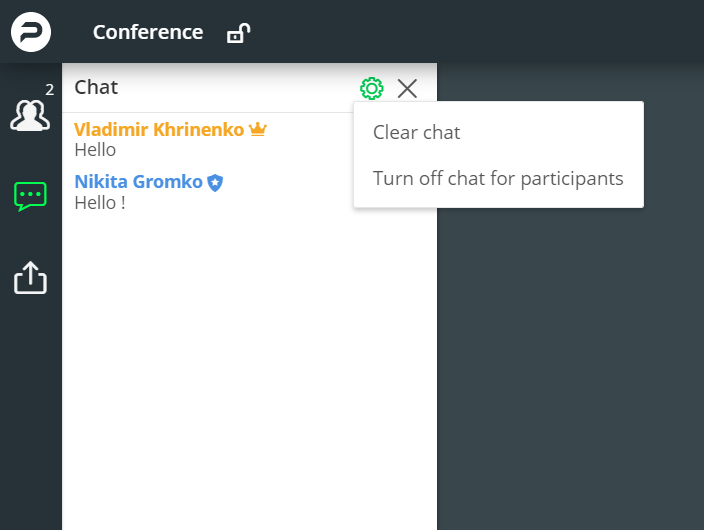704x530 pixels.
Task: Open the share/upload icon in sidebar
Action: click(x=30, y=278)
